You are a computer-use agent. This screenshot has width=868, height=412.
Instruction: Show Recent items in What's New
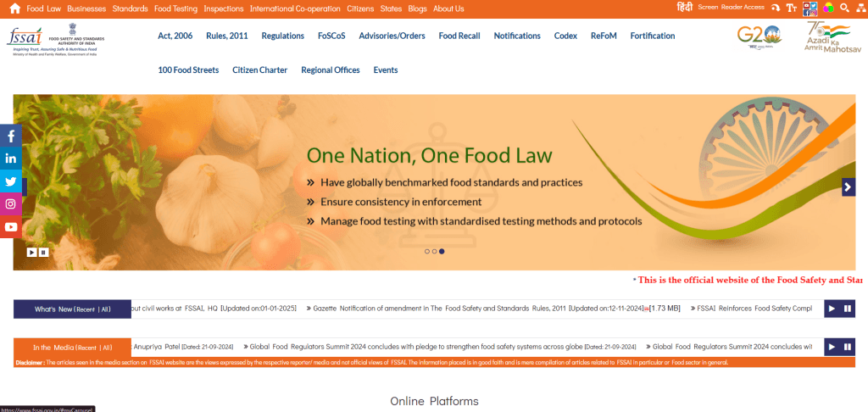point(86,309)
